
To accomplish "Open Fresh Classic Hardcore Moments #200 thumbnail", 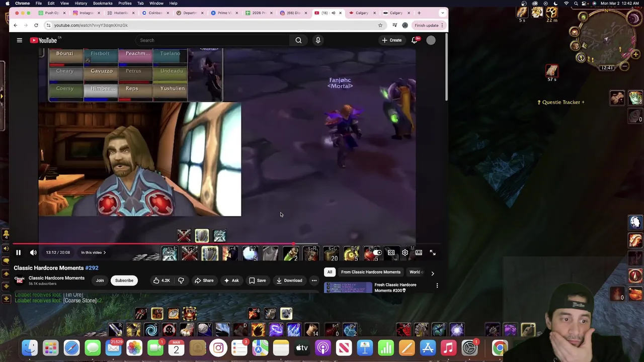I will (348, 288).
